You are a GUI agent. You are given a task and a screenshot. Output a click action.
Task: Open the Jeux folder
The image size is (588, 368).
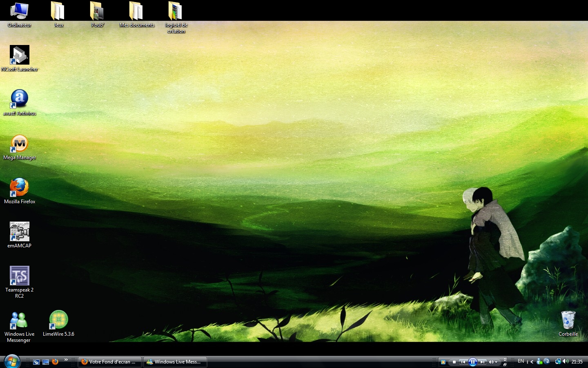pos(58,15)
